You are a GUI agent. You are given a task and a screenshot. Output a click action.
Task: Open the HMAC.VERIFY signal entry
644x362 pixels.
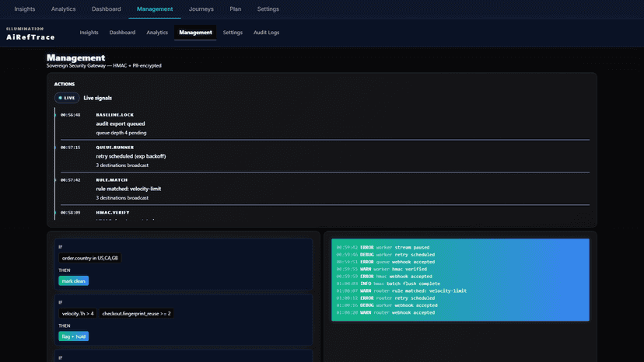click(x=325, y=215)
